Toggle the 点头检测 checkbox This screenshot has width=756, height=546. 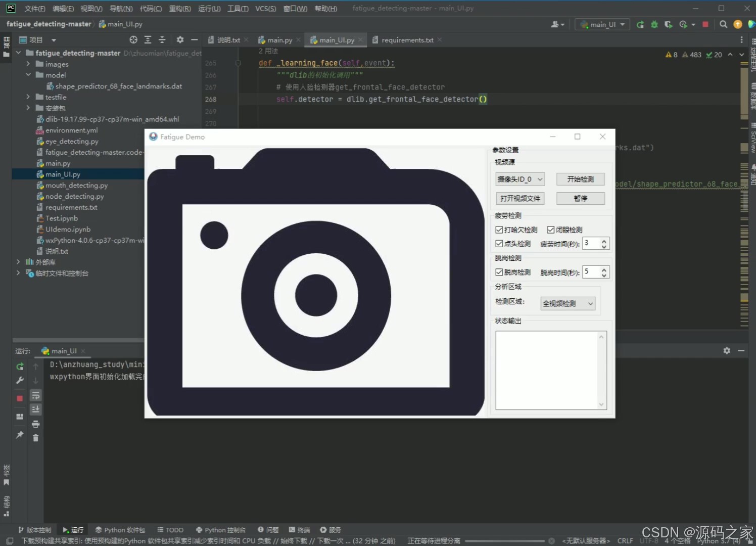[499, 244]
